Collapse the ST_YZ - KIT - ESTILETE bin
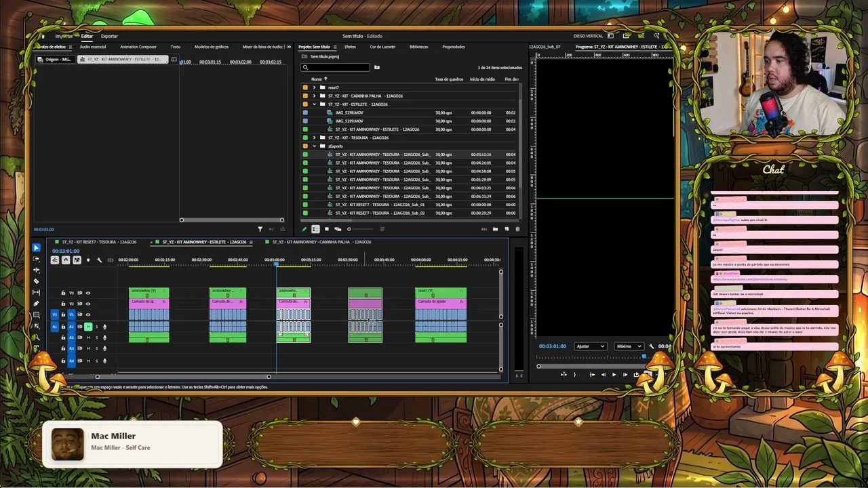Viewport: 868px width, 488px height. [x=314, y=104]
